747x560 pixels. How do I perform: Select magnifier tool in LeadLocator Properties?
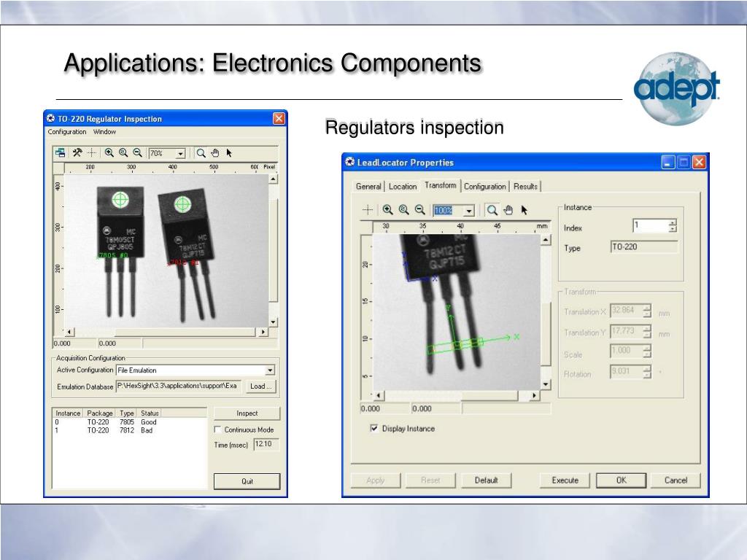[x=492, y=210]
